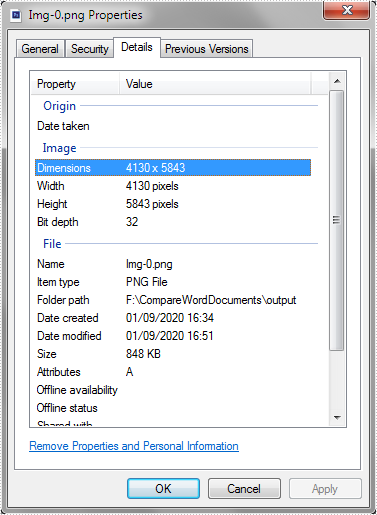Click the Cancel button

pos(244,489)
